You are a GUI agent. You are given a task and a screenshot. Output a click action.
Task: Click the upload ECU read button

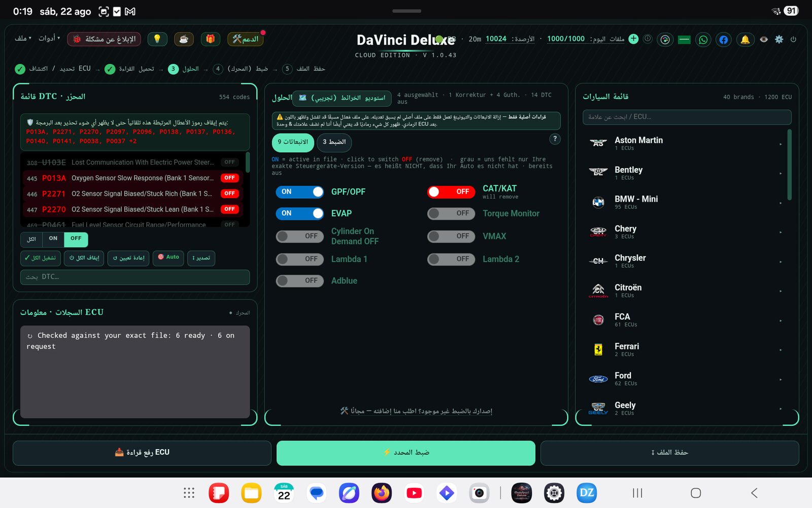point(142,453)
